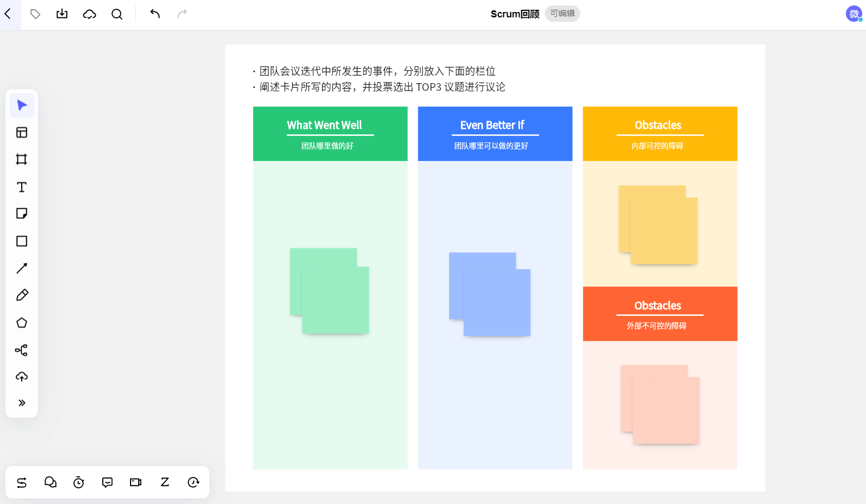Select the sticky note tool
The image size is (866, 504).
pos(22,213)
